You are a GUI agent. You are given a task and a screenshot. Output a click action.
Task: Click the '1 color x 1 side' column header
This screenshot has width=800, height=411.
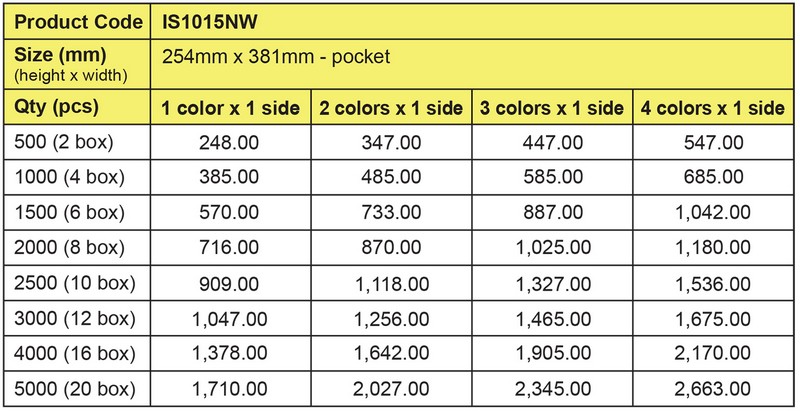[231, 107]
